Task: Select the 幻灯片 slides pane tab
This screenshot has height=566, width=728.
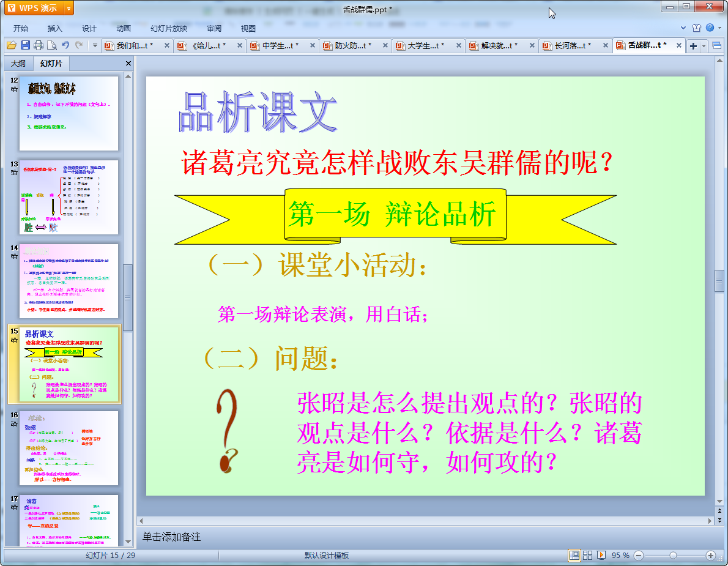Action: tap(51, 63)
